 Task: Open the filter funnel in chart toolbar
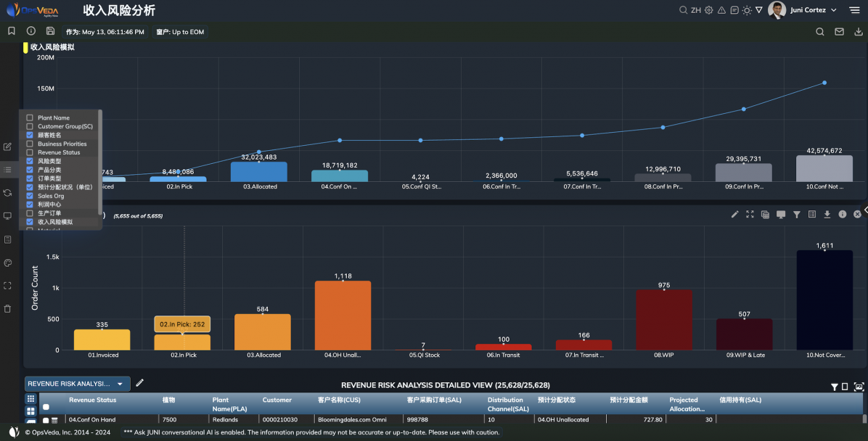pos(796,215)
